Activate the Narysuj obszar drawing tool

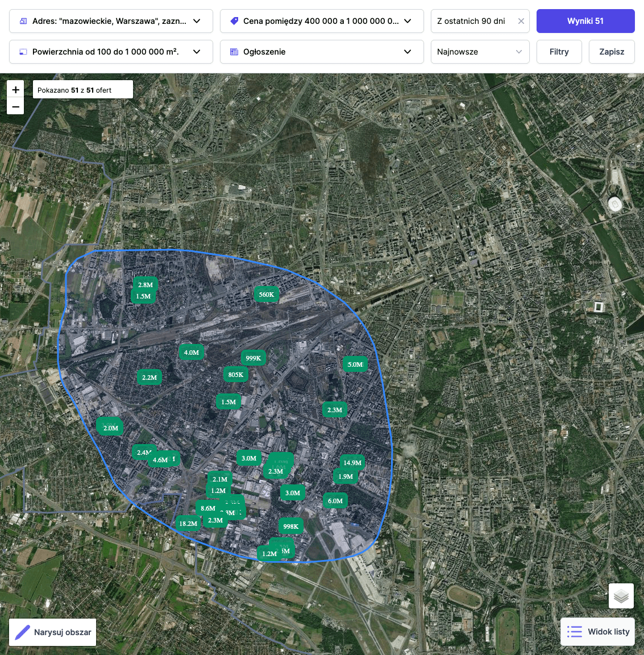(53, 632)
